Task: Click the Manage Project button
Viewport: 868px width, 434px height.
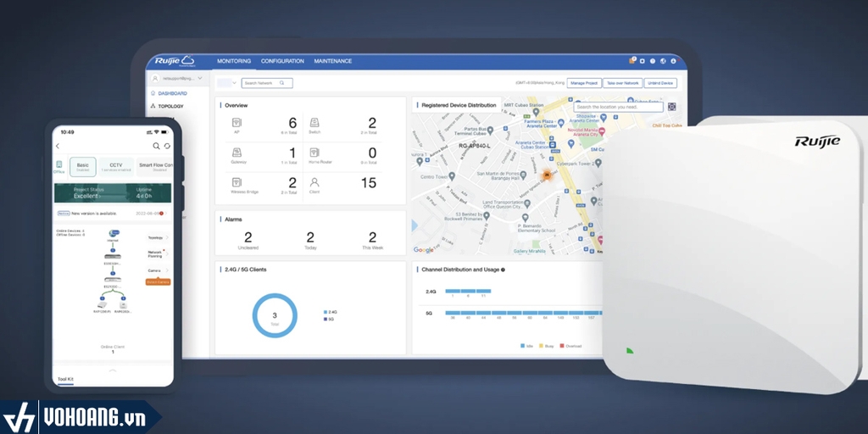Action: point(584,83)
